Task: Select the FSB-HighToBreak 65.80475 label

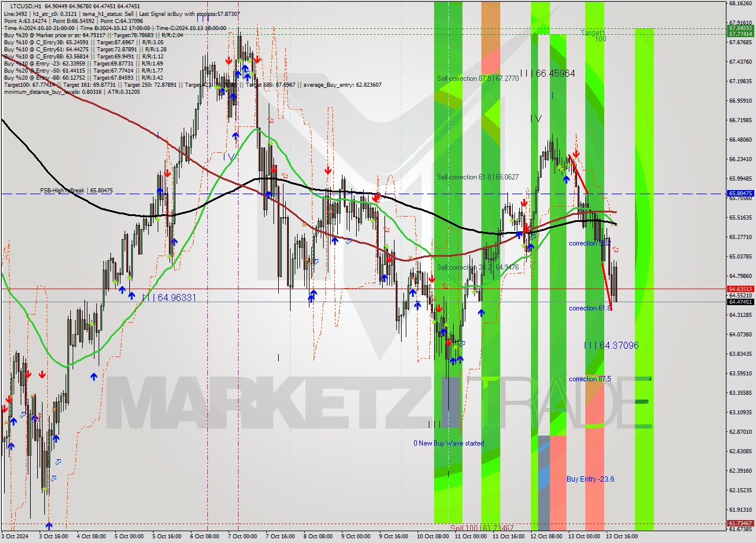Action: 76,191
